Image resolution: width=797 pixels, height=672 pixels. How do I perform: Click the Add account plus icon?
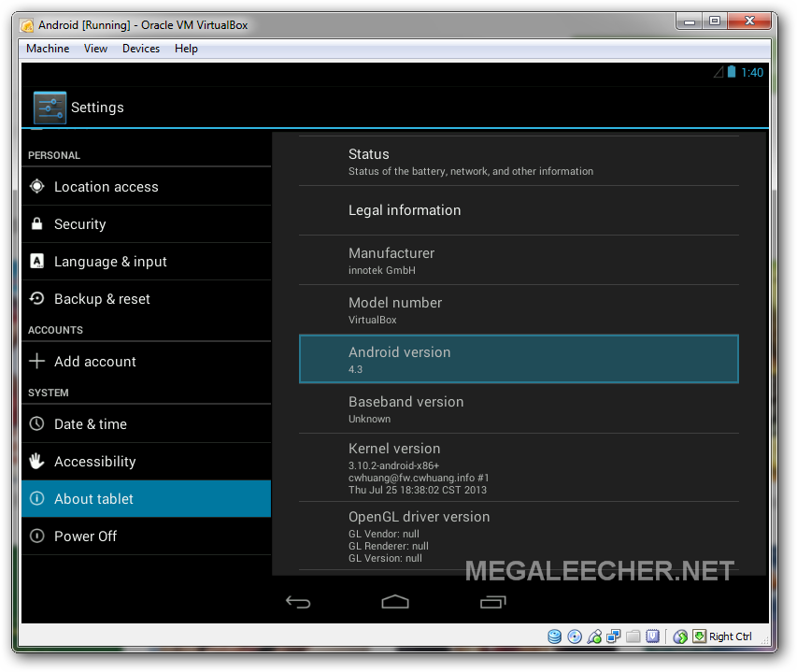[x=37, y=361]
